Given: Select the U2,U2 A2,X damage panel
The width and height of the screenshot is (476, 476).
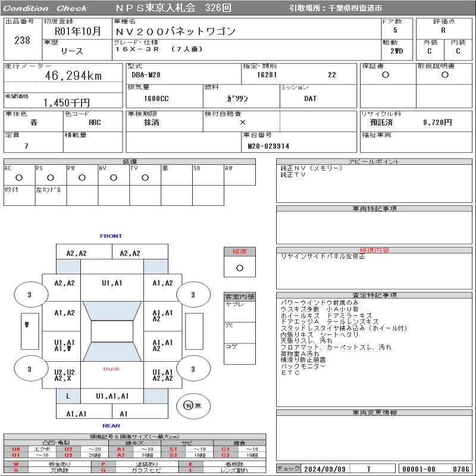Looking at the screenshot, I should 64,375.
